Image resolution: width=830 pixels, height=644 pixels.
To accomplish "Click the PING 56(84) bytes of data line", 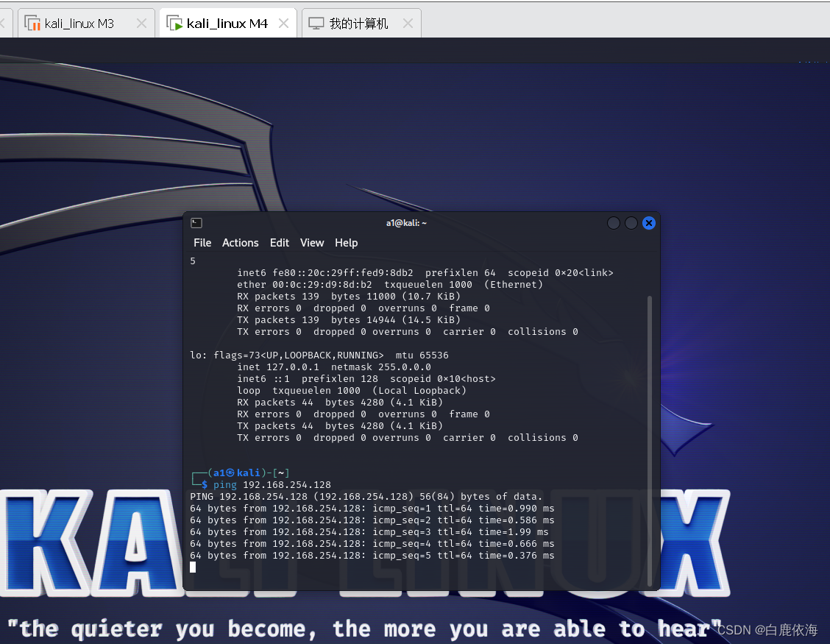I will [x=366, y=497].
